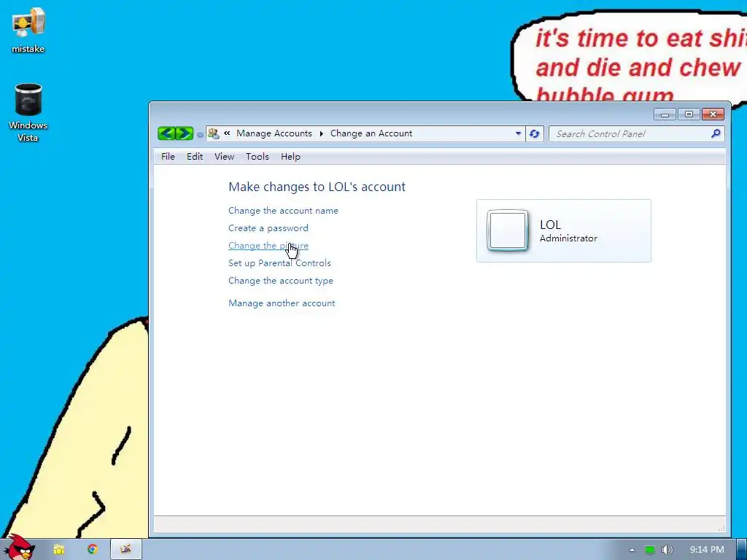Click the Administrator label under LOL
Screen dimensions: 747x560
(568, 238)
